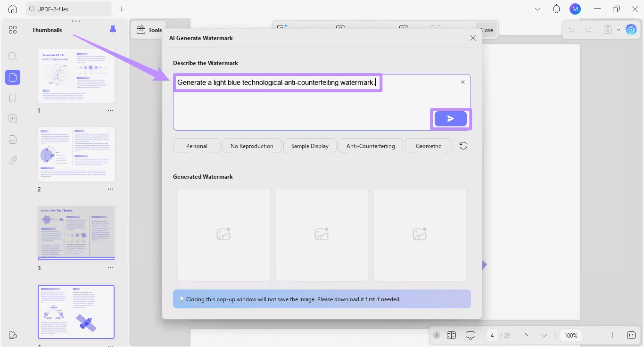Image resolution: width=644 pixels, height=347 pixels.
Task: Redo the last undone action
Action: pos(588,30)
